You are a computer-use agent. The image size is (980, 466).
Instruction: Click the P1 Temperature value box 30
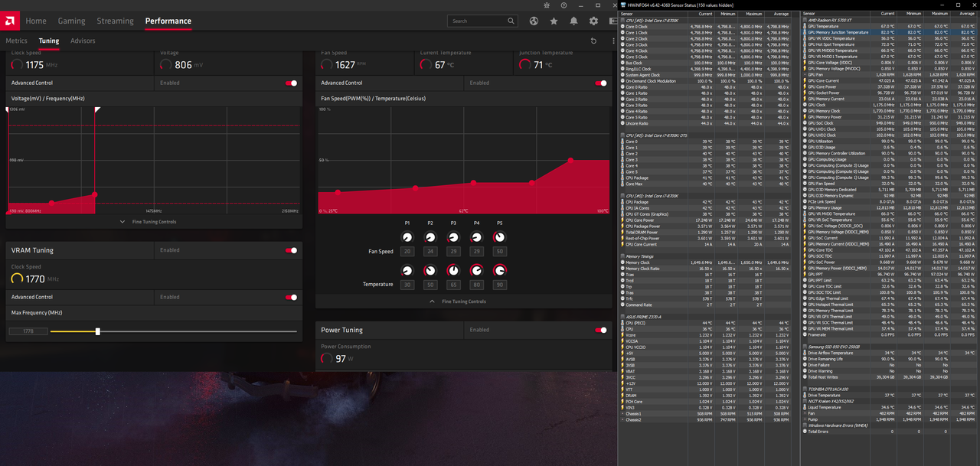point(407,285)
